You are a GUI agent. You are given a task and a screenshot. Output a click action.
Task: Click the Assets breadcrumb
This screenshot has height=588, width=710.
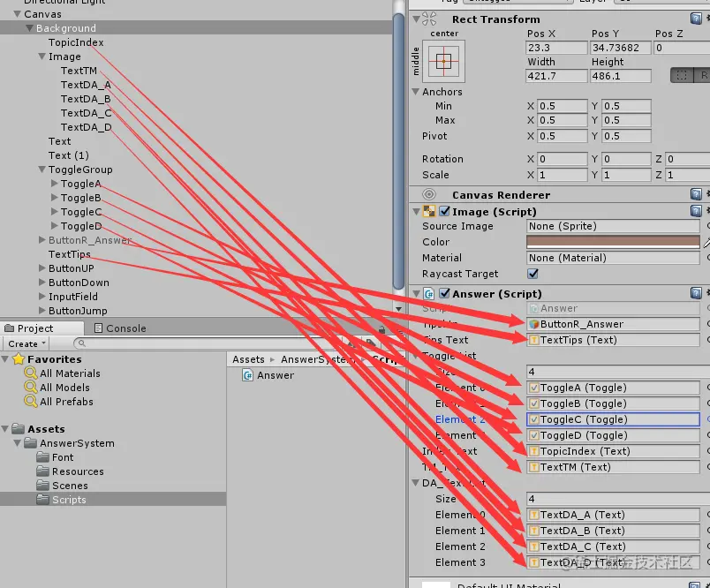tap(248, 359)
